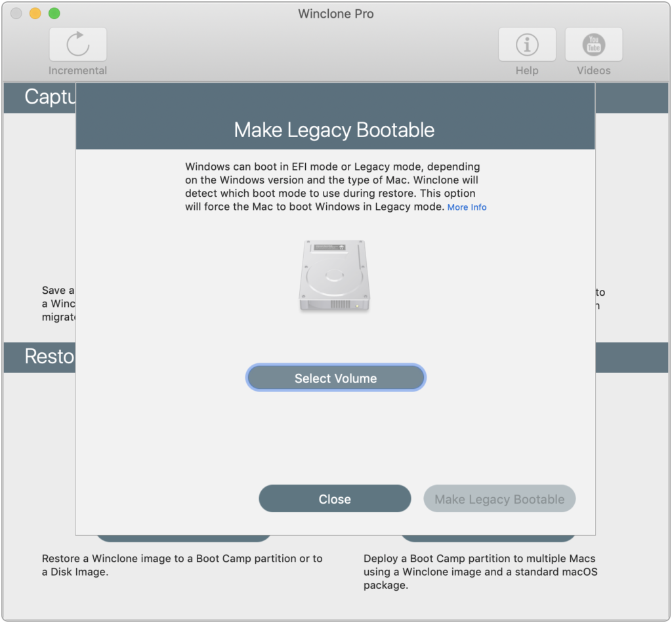This screenshot has width=672, height=623.
Task: Close the Make Legacy Bootable sheet
Action: [335, 499]
